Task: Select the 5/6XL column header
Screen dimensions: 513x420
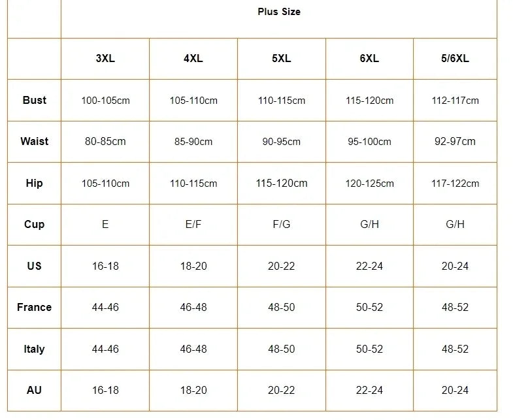Action: tap(455, 58)
